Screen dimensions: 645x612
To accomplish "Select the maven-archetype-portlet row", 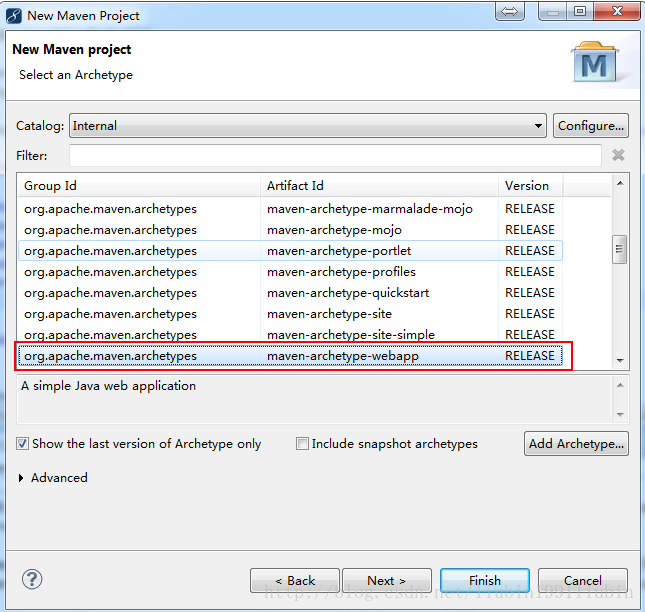I will [x=290, y=251].
